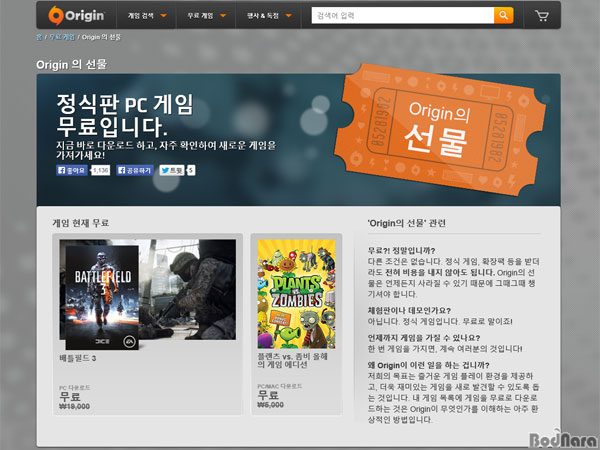Screen dimensions: 600x450
Task: Click into the 검색어 입력 search field
Action: (403, 16)
